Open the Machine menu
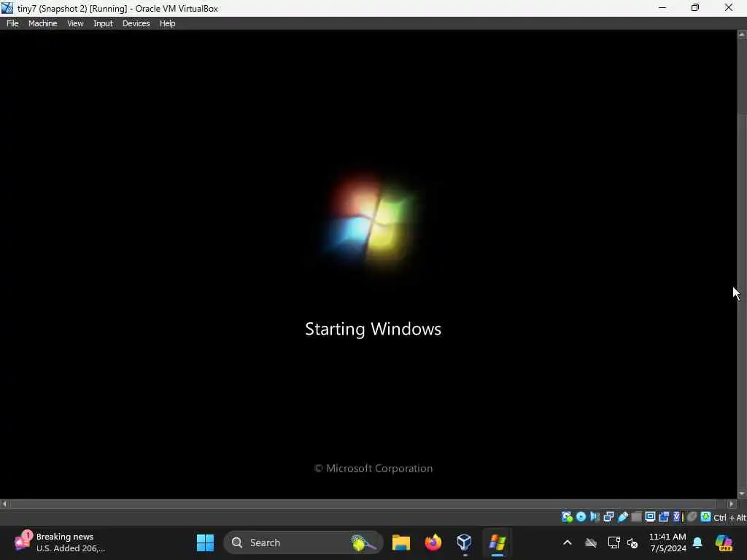Viewport: 747px width, 560px height. pyautogui.click(x=42, y=23)
